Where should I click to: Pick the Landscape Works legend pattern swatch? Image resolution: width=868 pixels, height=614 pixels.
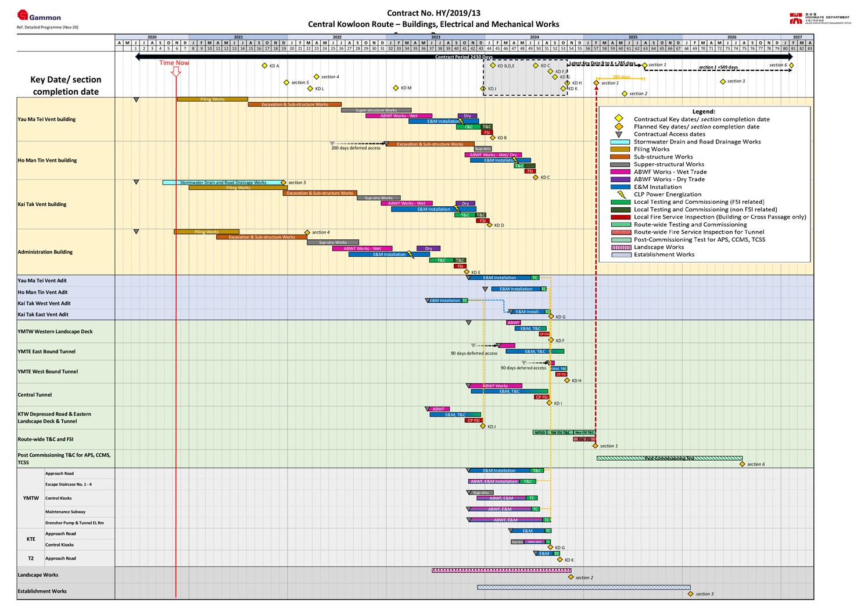pyautogui.click(x=620, y=247)
